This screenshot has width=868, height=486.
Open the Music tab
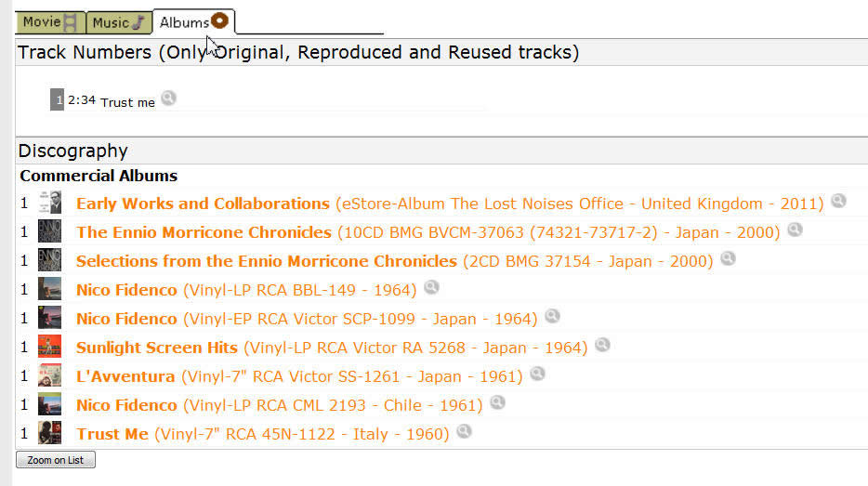pos(119,22)
